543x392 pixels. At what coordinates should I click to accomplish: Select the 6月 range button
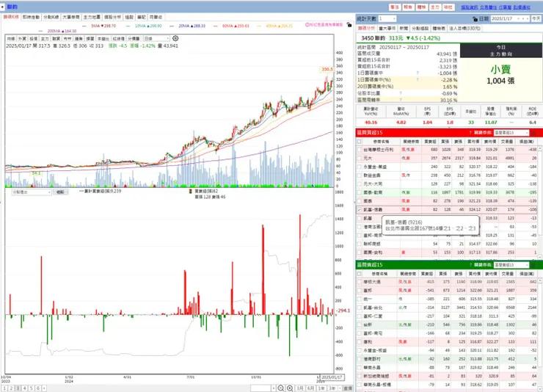point(310,388)
